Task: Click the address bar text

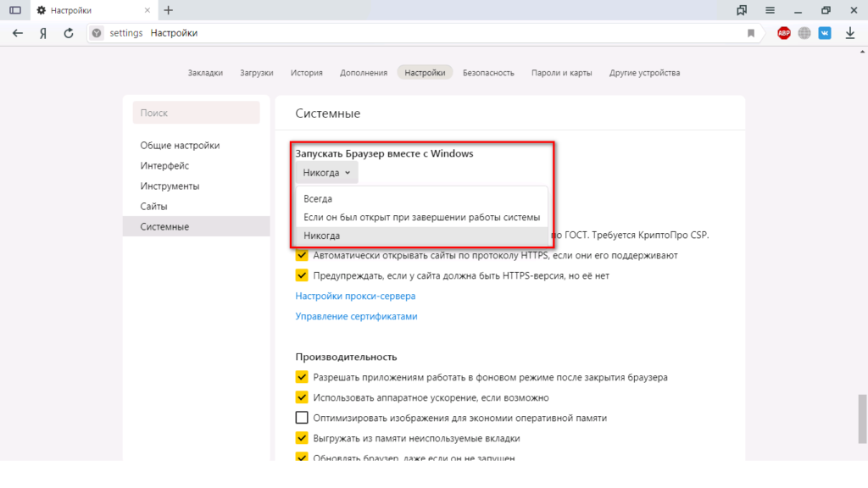Action: (x=153, y=33)
